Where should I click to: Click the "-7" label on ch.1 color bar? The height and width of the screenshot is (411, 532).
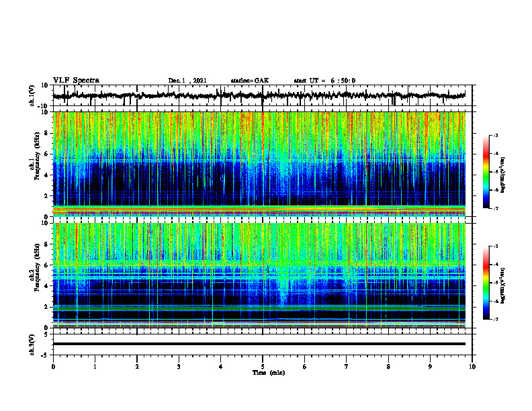496,208
